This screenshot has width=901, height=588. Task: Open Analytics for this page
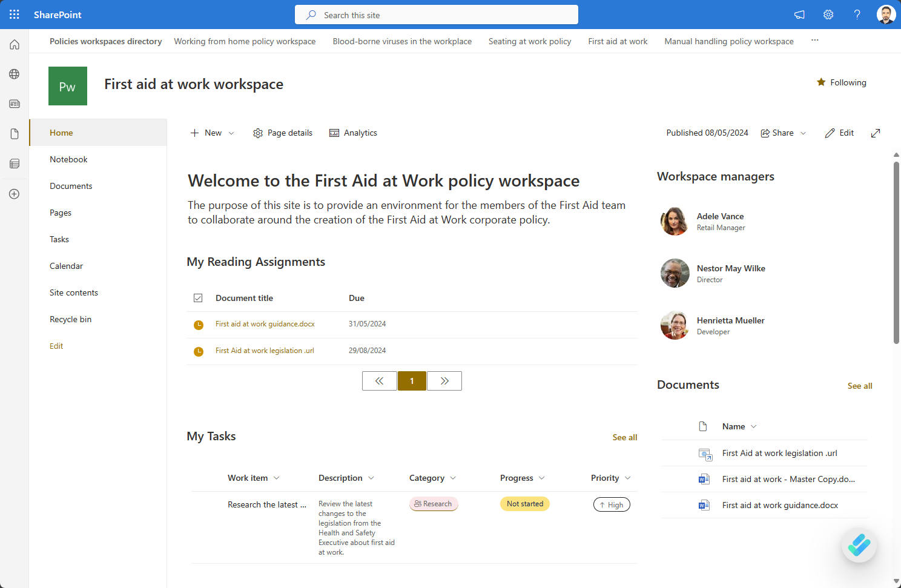[353, 133]
